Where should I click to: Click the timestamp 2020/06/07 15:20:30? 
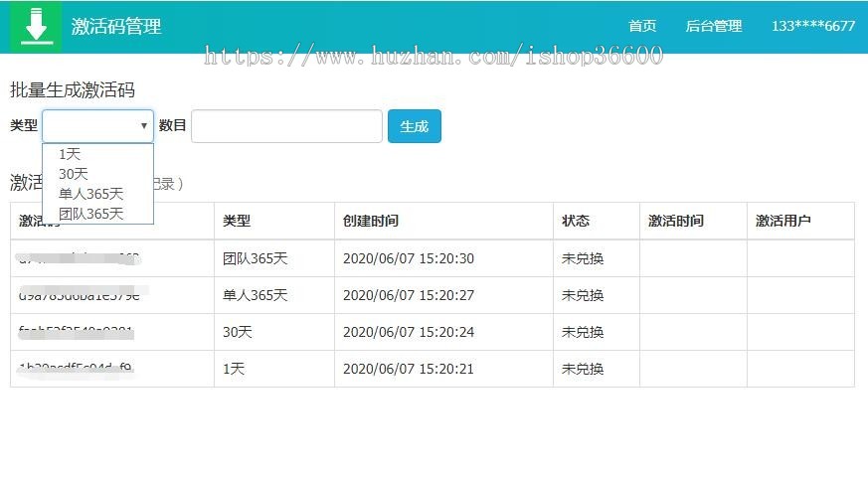[409, 258]
